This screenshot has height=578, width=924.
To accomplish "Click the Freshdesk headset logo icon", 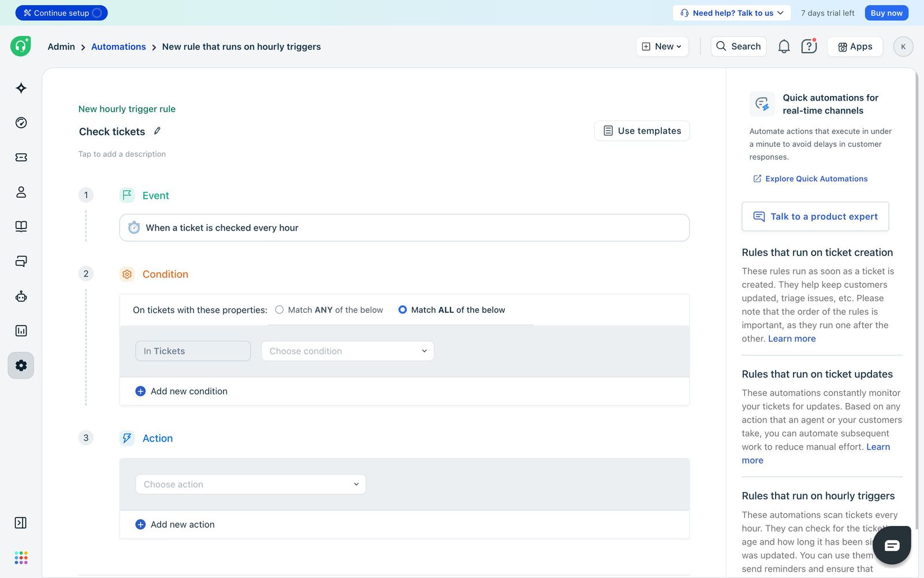I will 21,46.
